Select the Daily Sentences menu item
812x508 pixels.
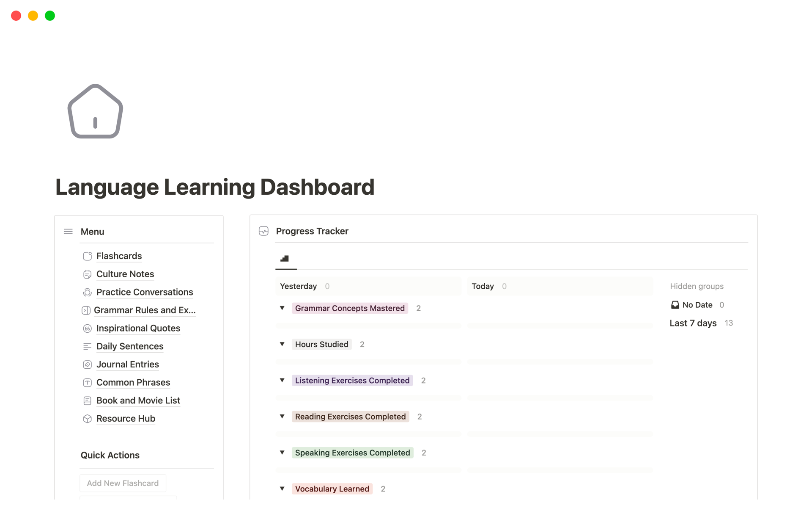pyautogui.click(x=130, y=346)
